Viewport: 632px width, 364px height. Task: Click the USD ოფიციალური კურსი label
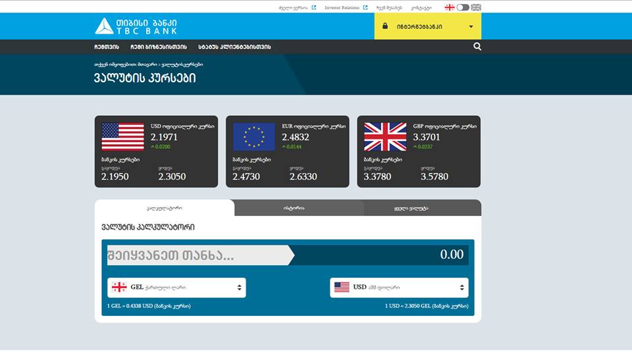(x=182, y=126)
